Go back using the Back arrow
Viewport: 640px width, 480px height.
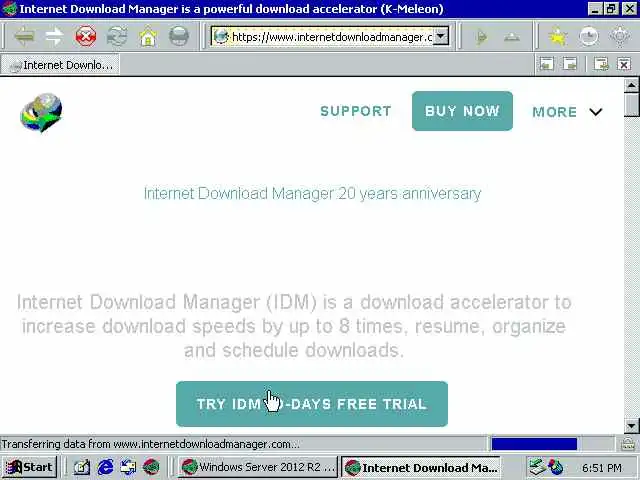click(24, 37)
